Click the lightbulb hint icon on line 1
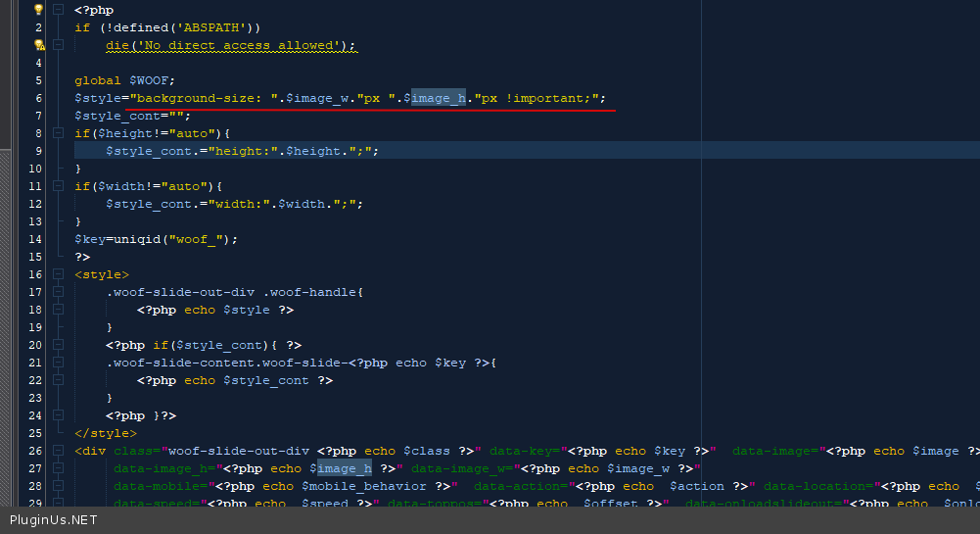The height and width of the screenshot is (534, 980). (39, 9)
